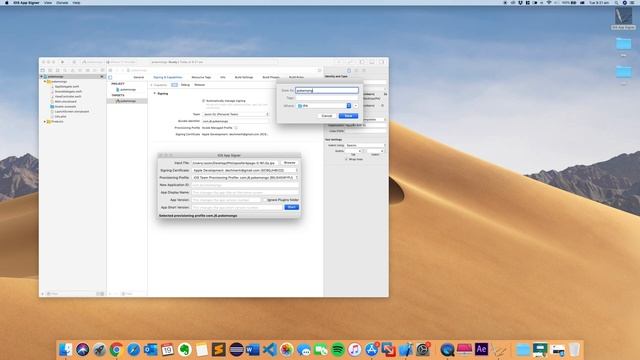The image size is (640, 360).
Task: Launch Google Chrome from the dock
Action: 116,349
